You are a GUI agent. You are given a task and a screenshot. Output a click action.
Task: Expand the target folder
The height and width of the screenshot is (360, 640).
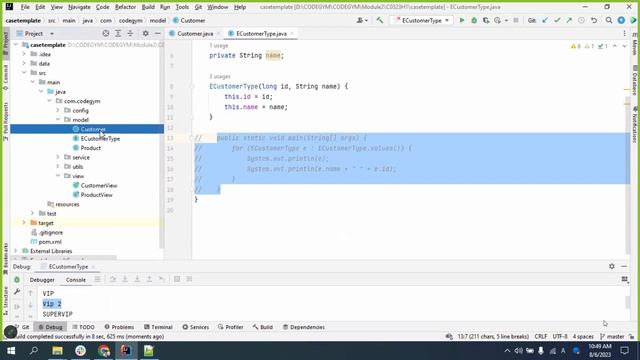click(x=24, y=223)
